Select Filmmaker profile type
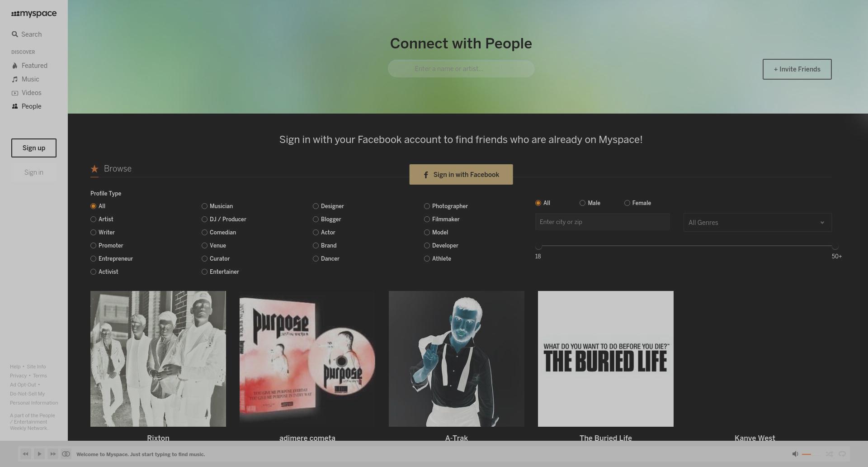868x467 pixels. point(427,219)
